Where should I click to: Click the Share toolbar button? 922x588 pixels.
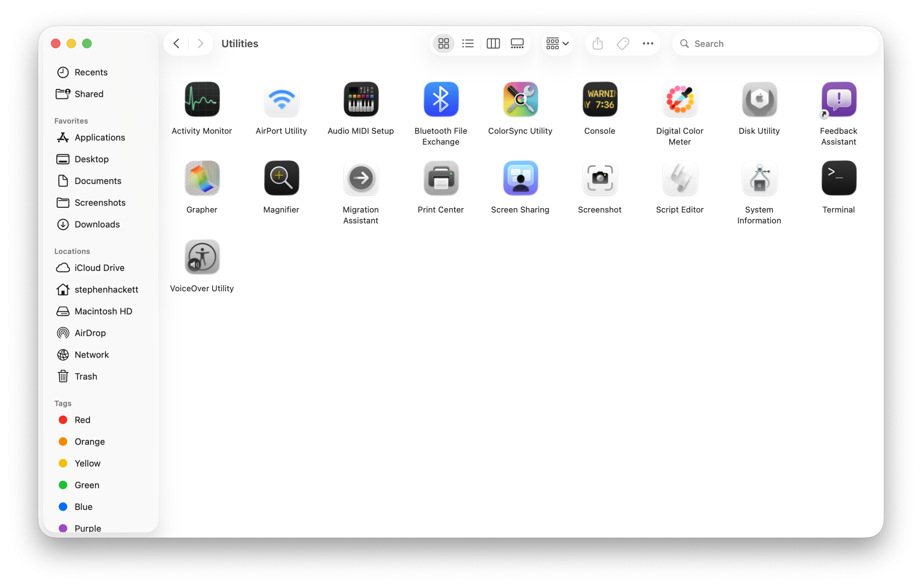click(x=597, y=44)
